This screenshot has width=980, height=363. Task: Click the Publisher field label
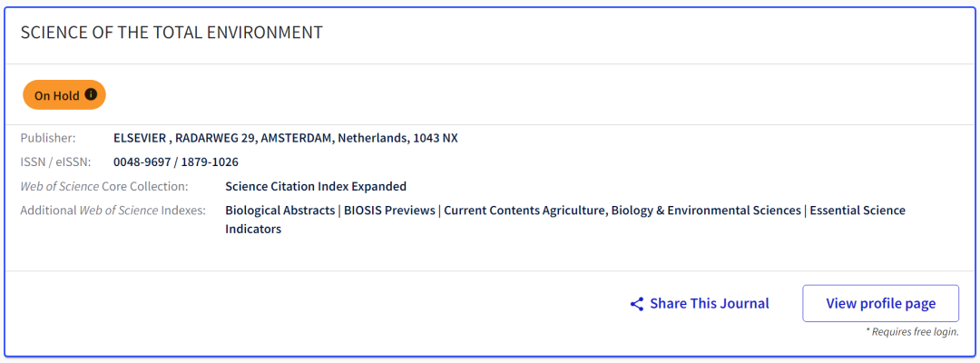[47, 138]
